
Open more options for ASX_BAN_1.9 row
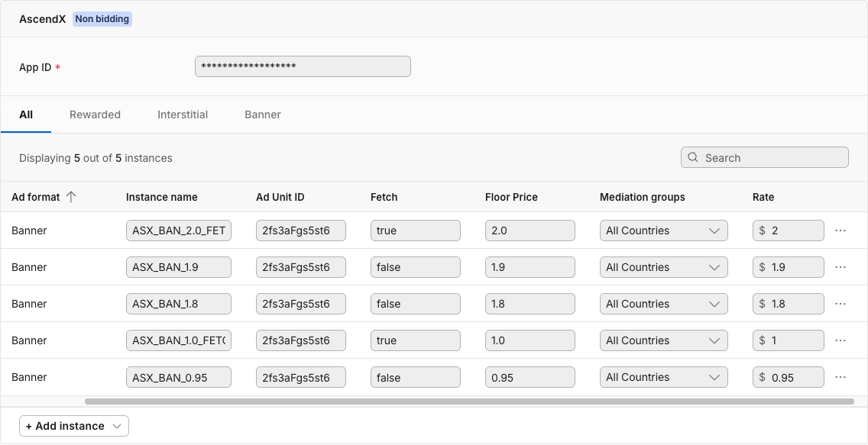click(840, 267)
